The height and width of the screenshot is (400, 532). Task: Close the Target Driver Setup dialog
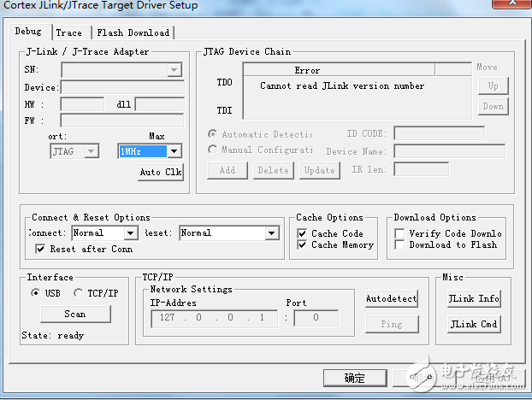[512, 3]
